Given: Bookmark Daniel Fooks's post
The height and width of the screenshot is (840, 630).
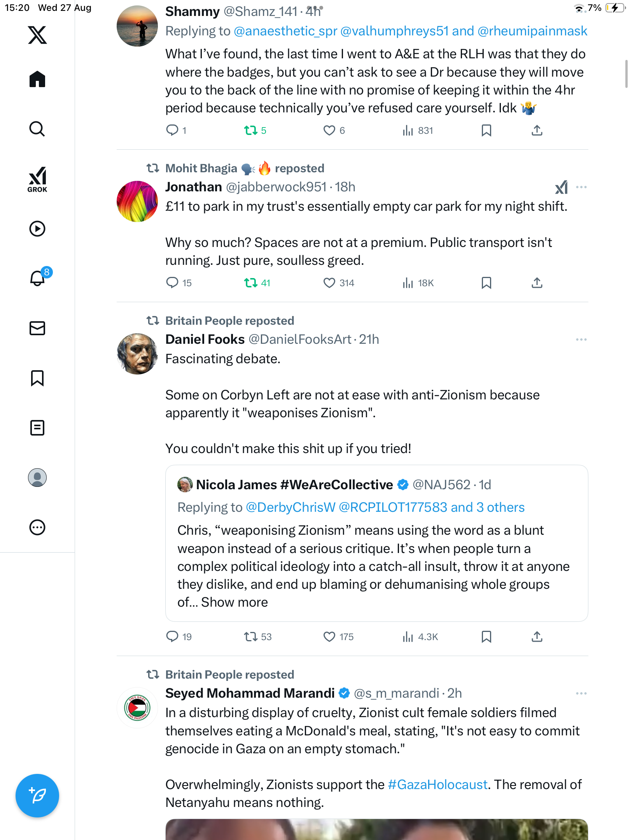Looking at the screenshot, I should point(486,637).
